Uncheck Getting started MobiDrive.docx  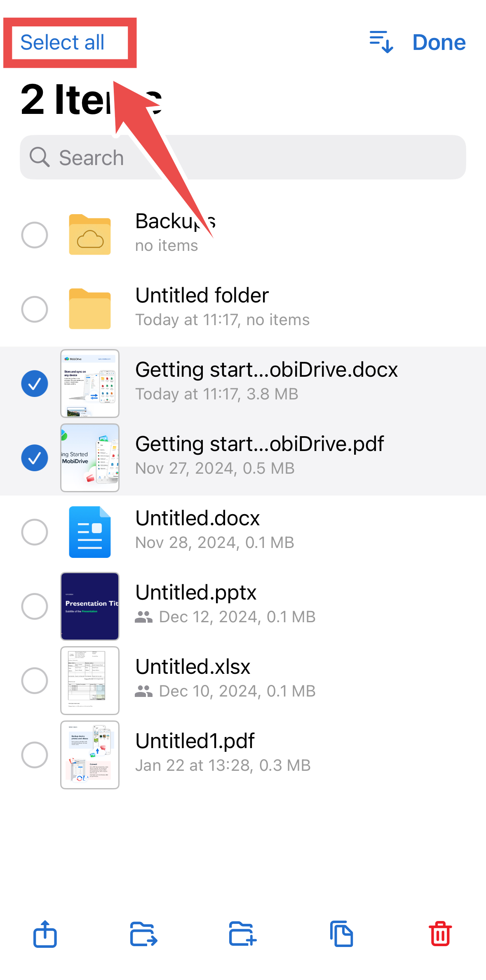35,384
